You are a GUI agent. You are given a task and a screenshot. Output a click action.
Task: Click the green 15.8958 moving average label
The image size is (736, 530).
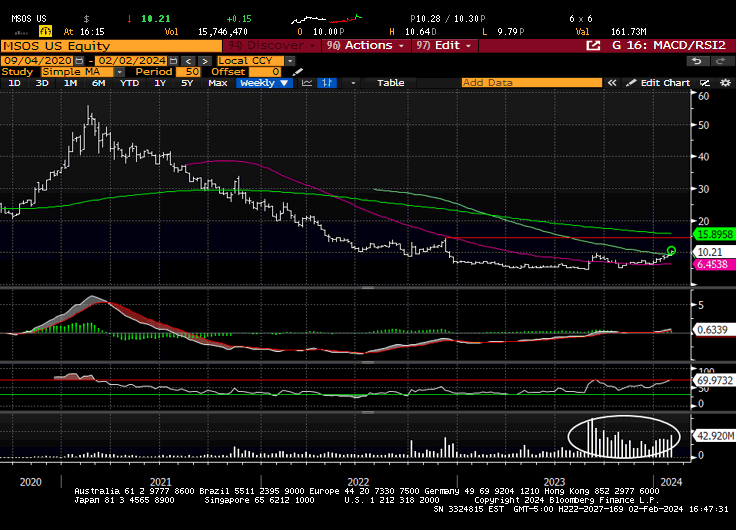714,234
